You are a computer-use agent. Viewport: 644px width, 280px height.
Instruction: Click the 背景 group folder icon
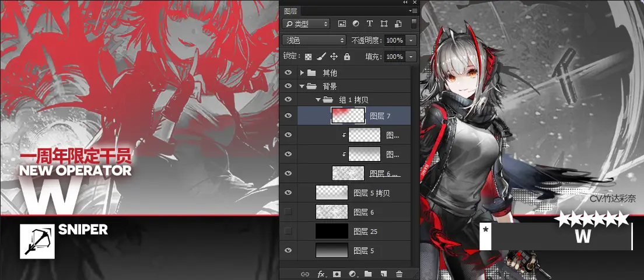pos(311,86)
